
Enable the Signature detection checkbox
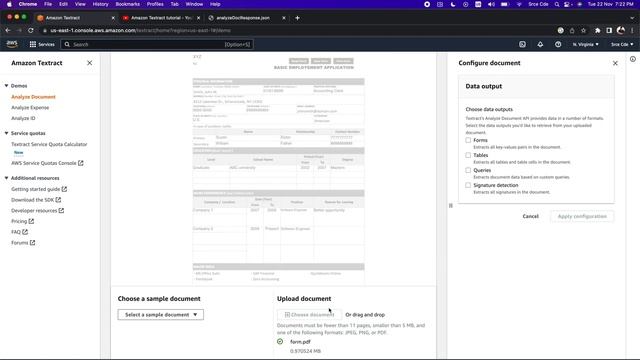click(468, 185)
